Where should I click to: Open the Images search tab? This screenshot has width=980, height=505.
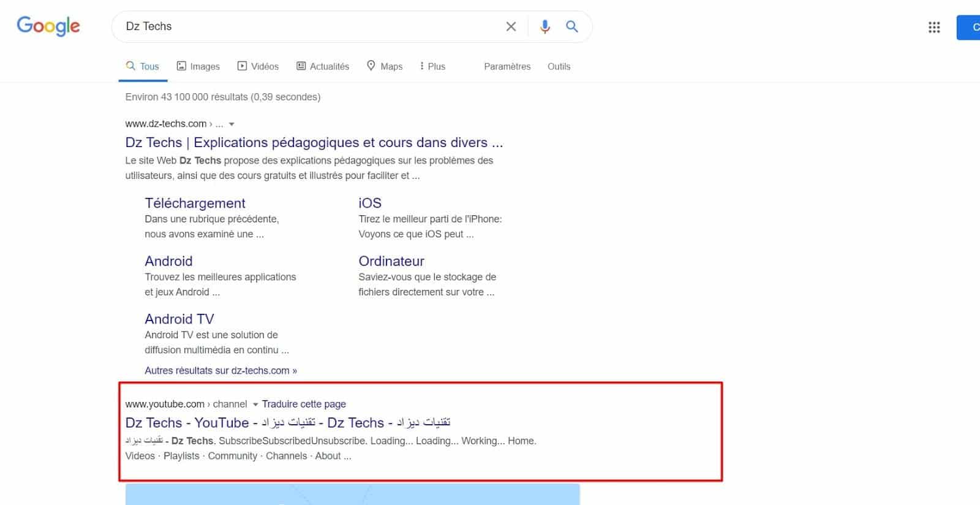pos(198,66)
